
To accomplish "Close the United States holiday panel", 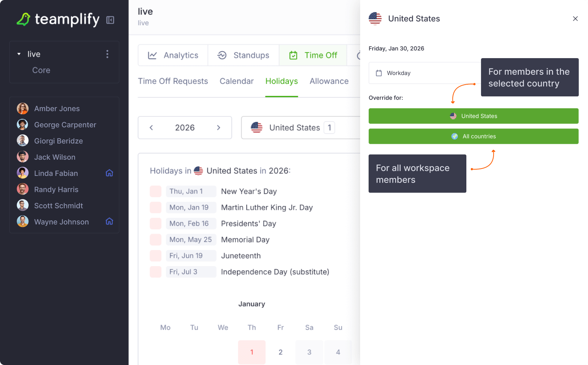I will point(575,19).
